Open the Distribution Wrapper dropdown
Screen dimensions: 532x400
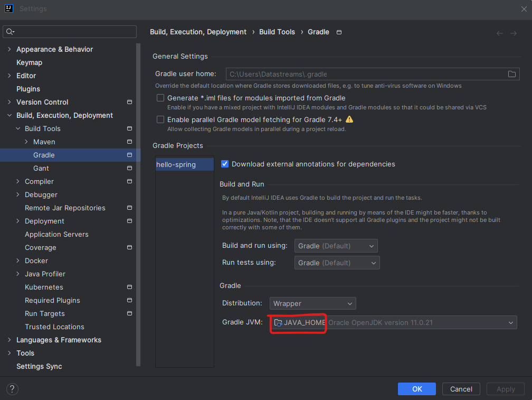coord(313,303)
